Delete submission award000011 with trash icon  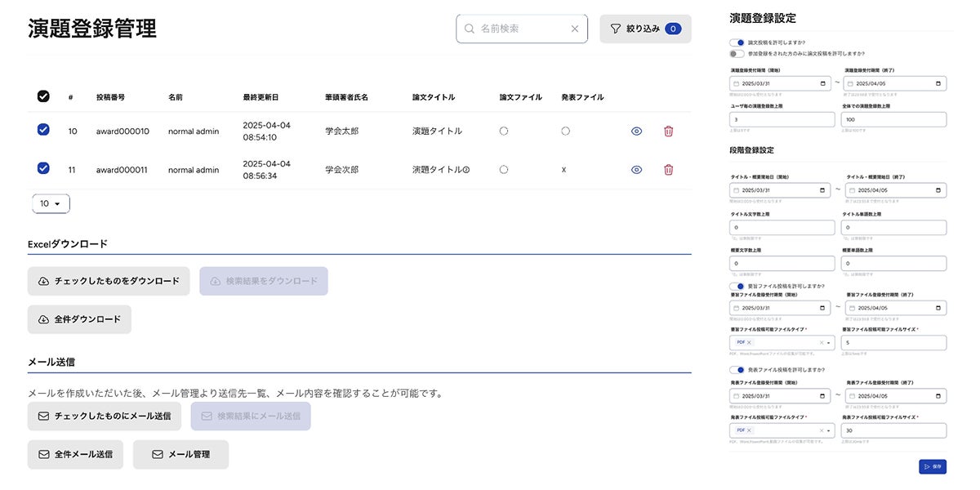pos(668,170)
